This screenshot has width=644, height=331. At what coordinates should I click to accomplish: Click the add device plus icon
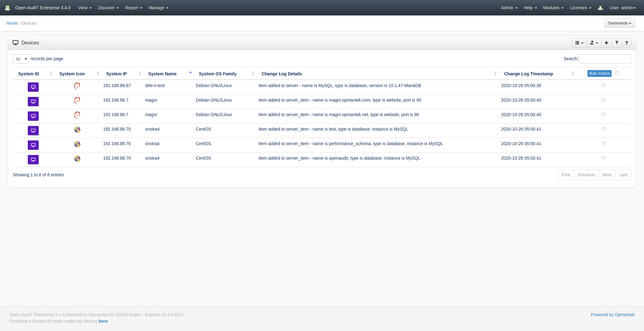(606, 43)
